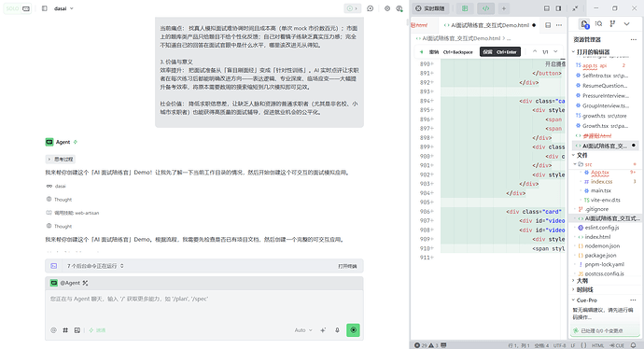The height and width of the screenshot is (349, 644).
Task: Open the Auto model dropdown
Action: pyautogui.click(x=303, y=330)
